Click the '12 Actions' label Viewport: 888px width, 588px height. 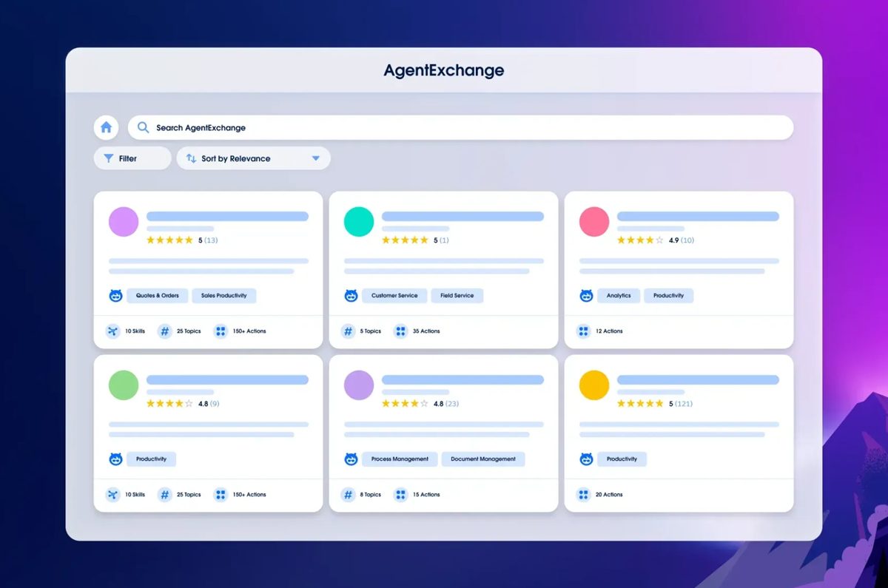pyautogui.click(x=609, y=331)
